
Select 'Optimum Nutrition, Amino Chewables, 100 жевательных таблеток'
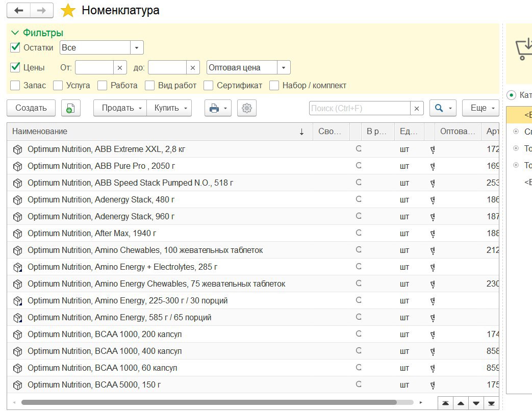pyautogui.click(x=145, y=250)
